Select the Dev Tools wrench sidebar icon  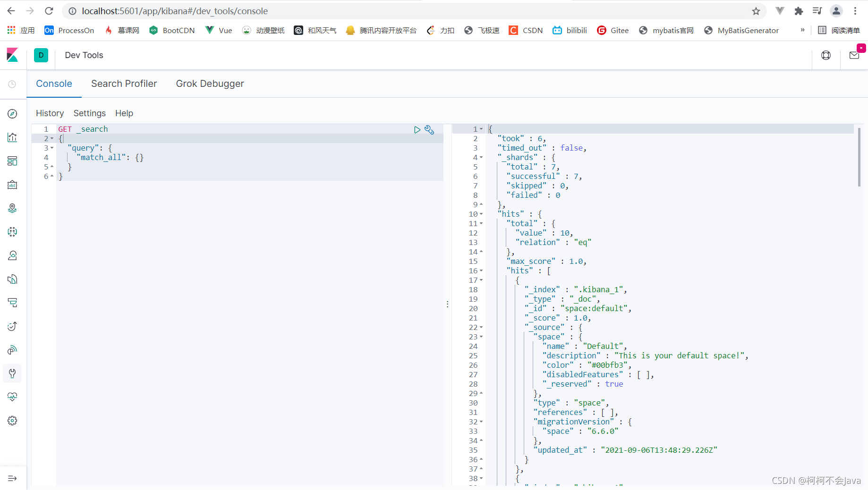[x=13, y=373]
